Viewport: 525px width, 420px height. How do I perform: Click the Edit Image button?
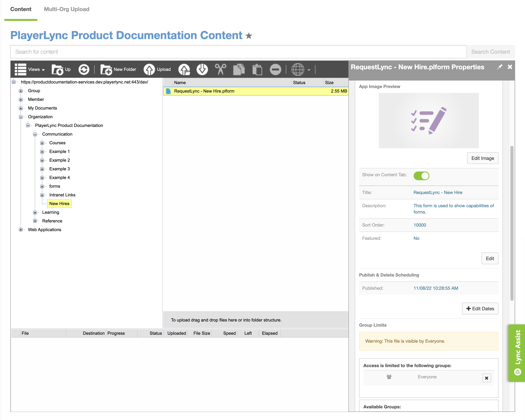pos(482,158)
